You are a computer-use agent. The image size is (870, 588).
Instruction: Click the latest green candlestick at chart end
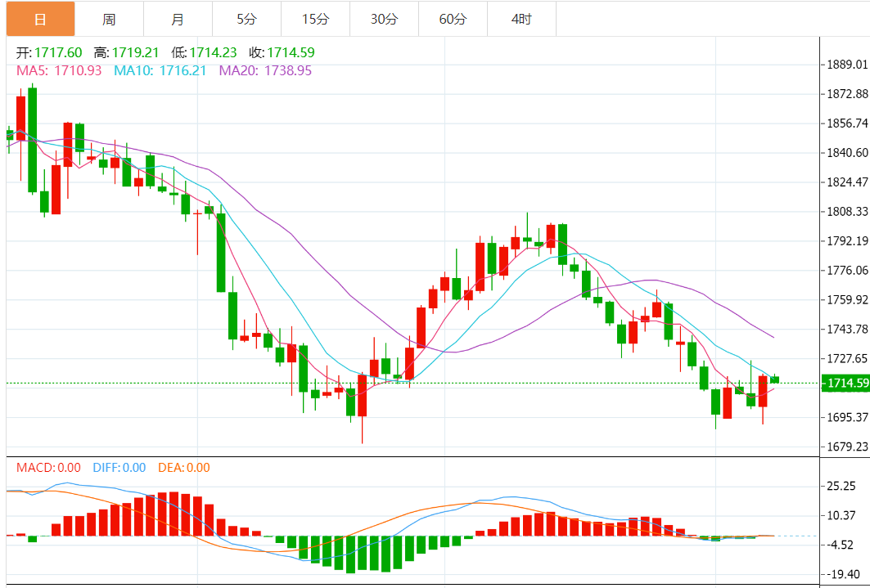[774, 379]
